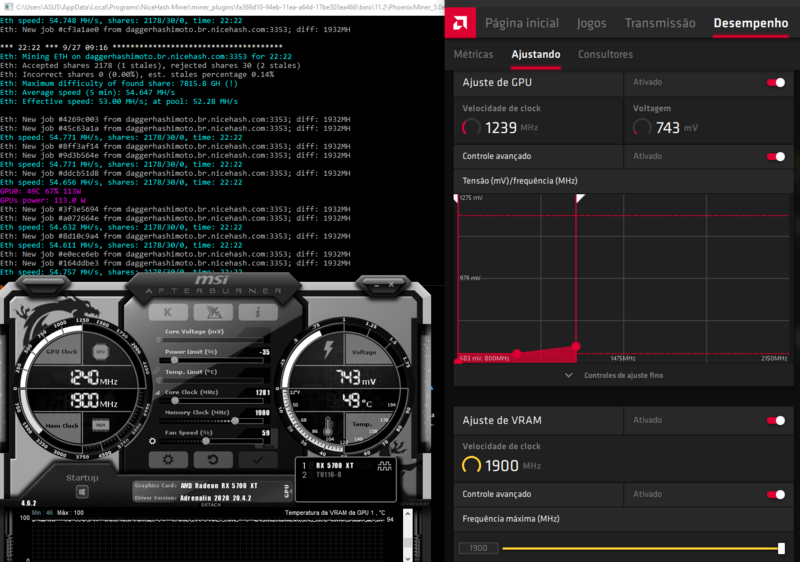
Task: Click the Power Limit slider handle
Action: tap(174, 360)
